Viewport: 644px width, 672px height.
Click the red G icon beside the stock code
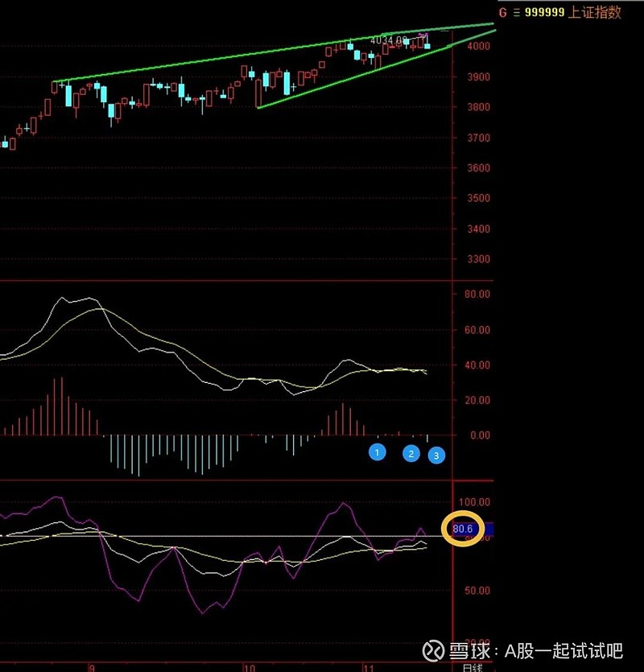point(502,13)
